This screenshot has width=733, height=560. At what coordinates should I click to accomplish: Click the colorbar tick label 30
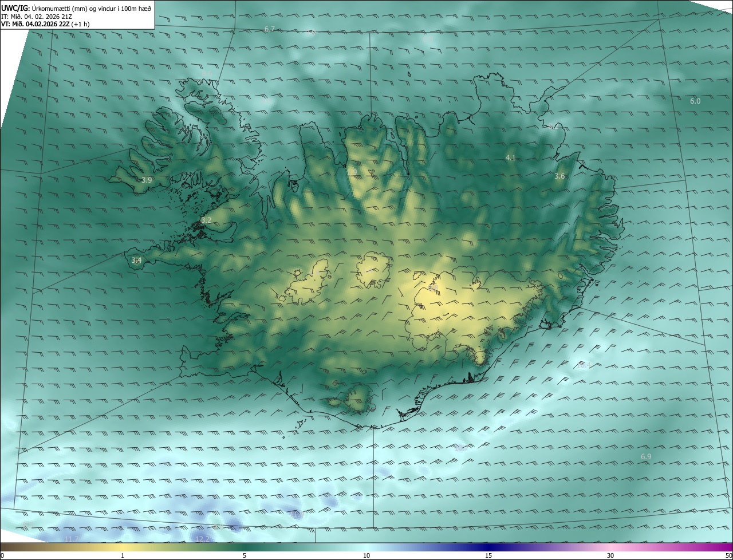[x=610, y=555]
